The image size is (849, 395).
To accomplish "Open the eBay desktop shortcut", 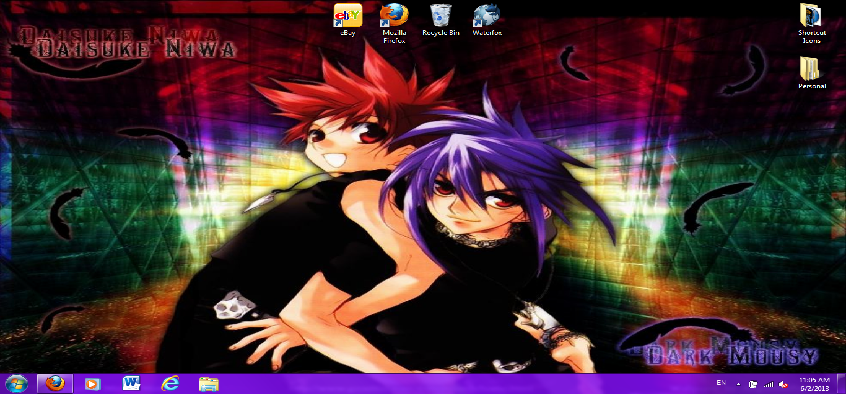I will 348,20.
